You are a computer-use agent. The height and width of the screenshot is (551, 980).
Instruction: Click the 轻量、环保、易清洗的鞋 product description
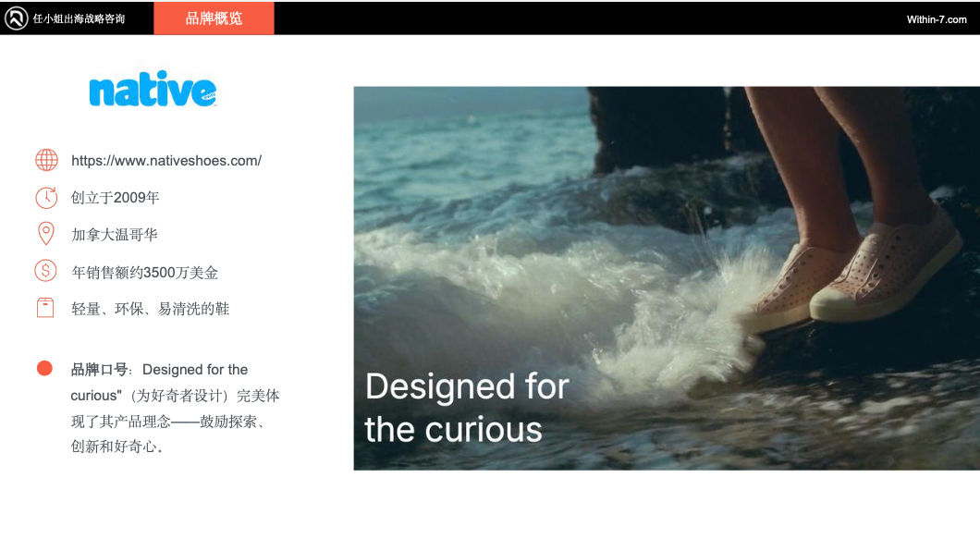(151, 309)
